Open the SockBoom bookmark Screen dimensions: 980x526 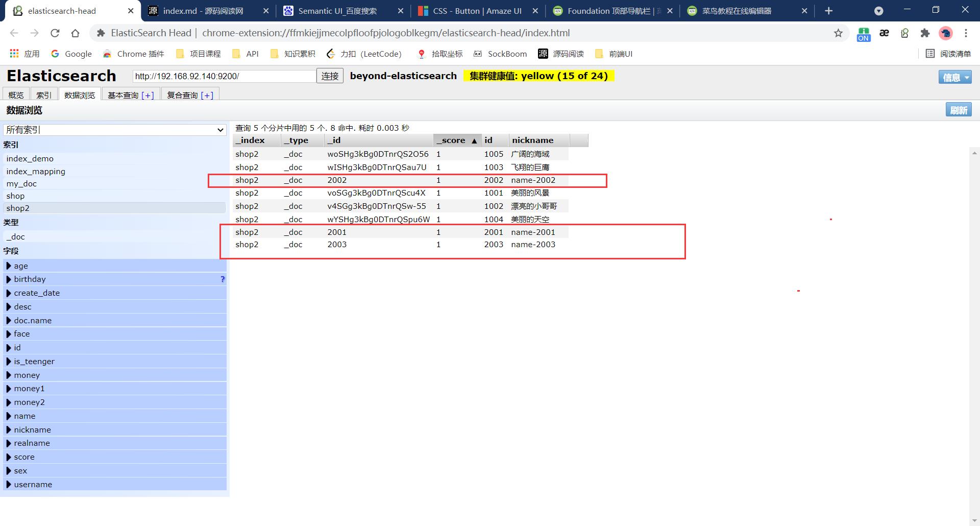coord(500,54)
